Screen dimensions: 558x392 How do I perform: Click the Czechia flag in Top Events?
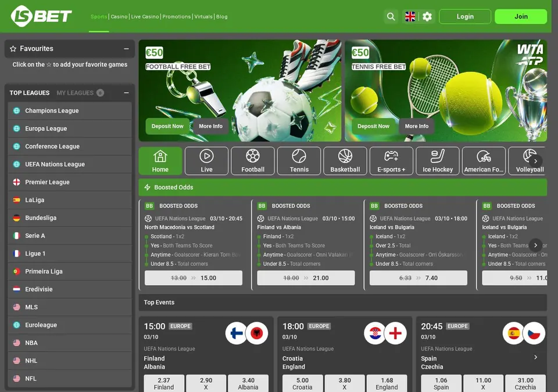click(x=534, y=333)
